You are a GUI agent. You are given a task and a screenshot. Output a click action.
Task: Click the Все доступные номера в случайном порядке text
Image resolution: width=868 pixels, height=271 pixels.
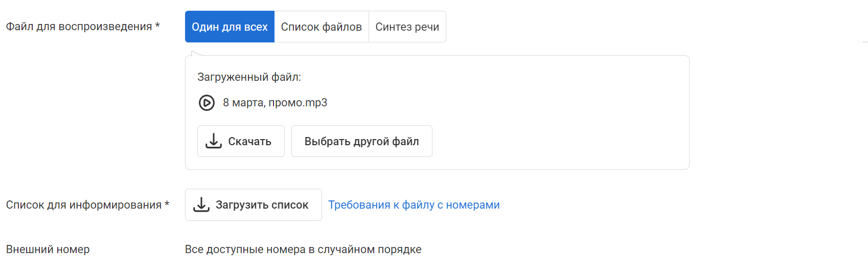(x=303, y=250)
